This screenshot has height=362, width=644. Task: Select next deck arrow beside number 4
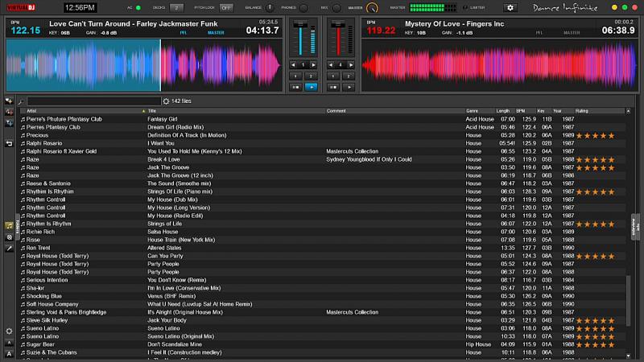coord(351,65)
